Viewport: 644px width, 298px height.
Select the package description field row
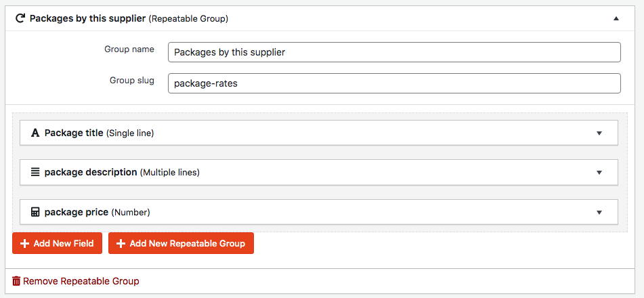pos(319,172)
